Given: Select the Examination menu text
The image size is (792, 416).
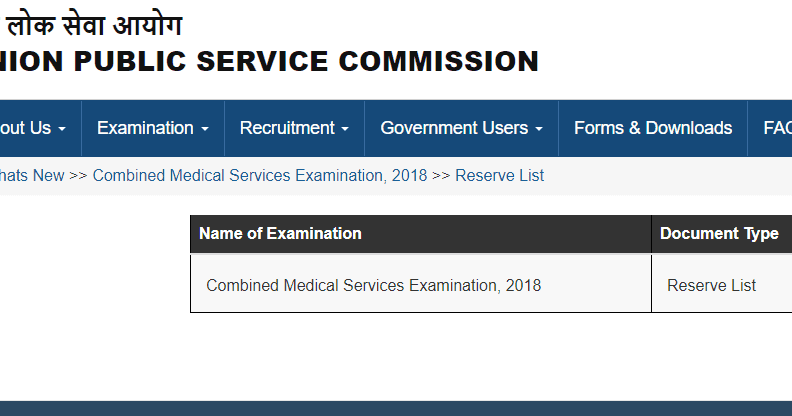Looking at the screenshot, I should tap(145, 128).
